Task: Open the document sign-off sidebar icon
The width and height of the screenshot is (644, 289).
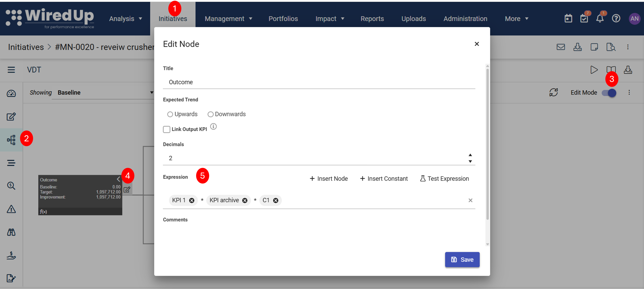Action: 11,278
